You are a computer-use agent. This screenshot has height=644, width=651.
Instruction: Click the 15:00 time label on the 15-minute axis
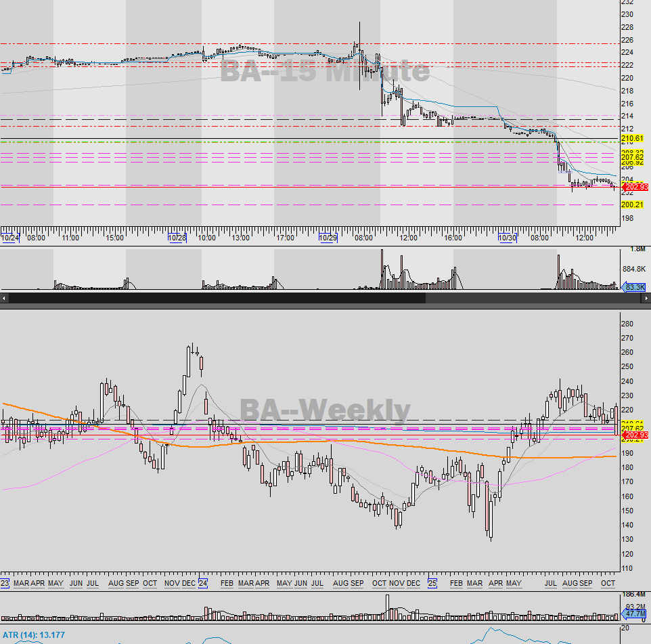(114, 238)
